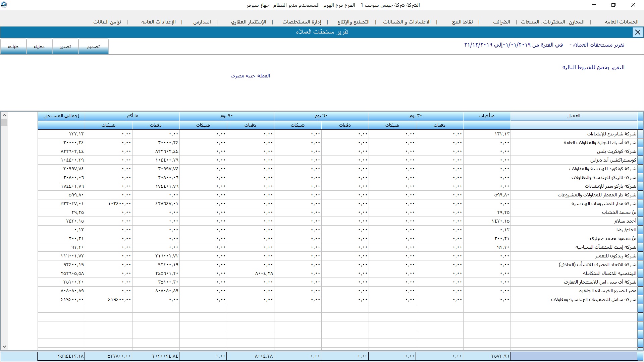644x362 pixels.
Task: Select customer شركة أسيك للتجارة والمقاولات العامة
Action: (x=574, y=142)
